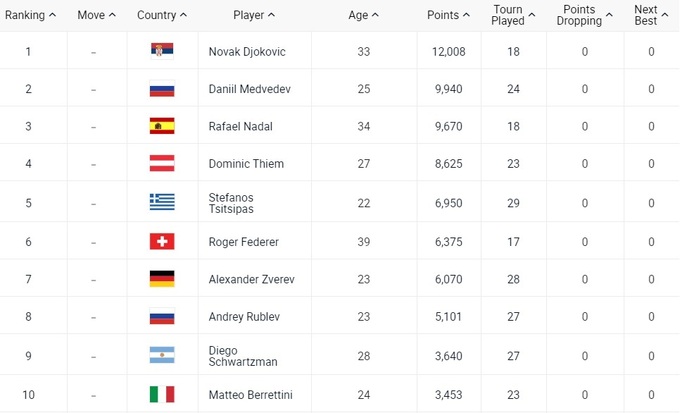Sort by Tourn Played column header
Image resolution: width=680 pixels, height=413 pixels.
tap(513, 16)
